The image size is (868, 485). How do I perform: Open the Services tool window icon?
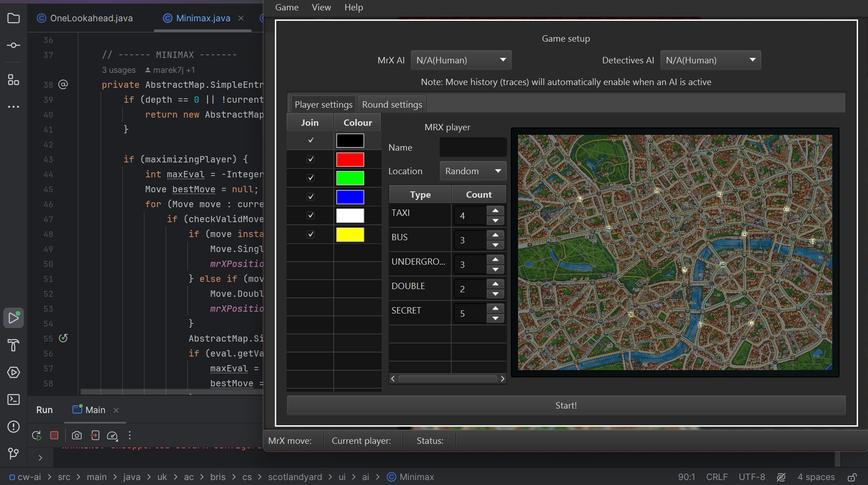pyautogui.click(x=14, y=372)
